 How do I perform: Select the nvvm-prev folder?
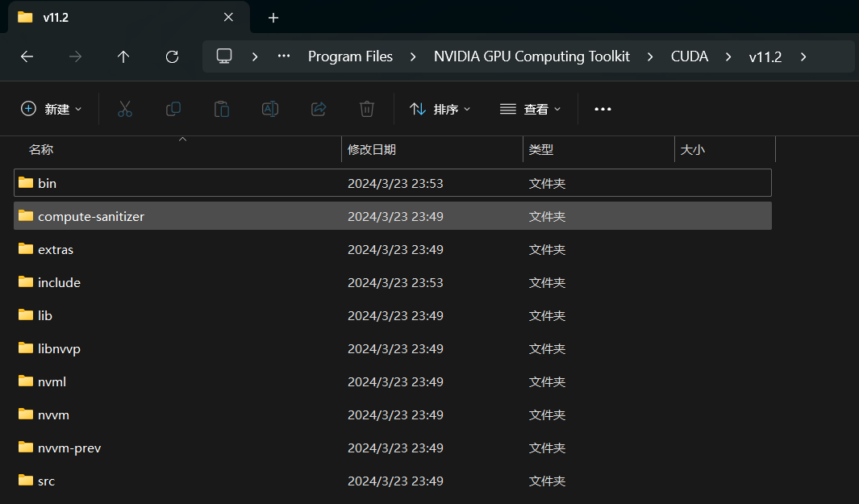(x=69, y=448)
